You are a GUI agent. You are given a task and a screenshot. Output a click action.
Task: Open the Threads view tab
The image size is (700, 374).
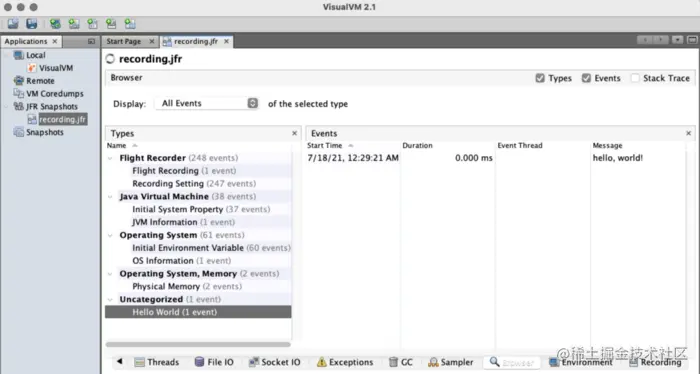point(157,362)
